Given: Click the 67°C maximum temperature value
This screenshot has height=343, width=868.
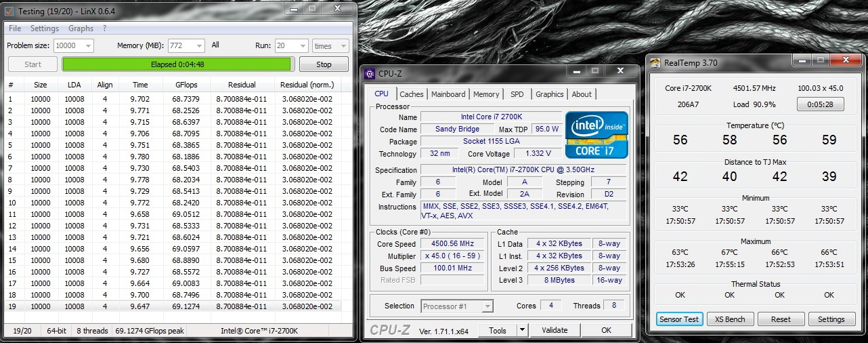Looking at the screenshot, I should point(730,252).
